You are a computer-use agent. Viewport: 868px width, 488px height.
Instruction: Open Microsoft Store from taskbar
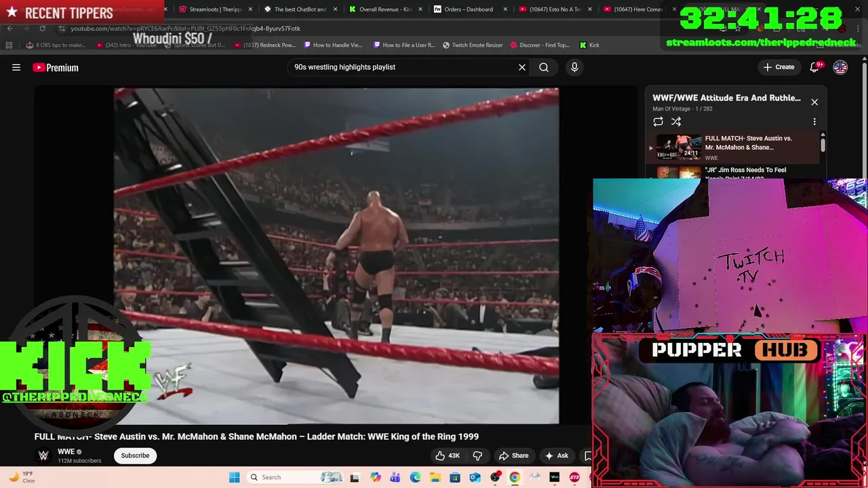[455, 477]
